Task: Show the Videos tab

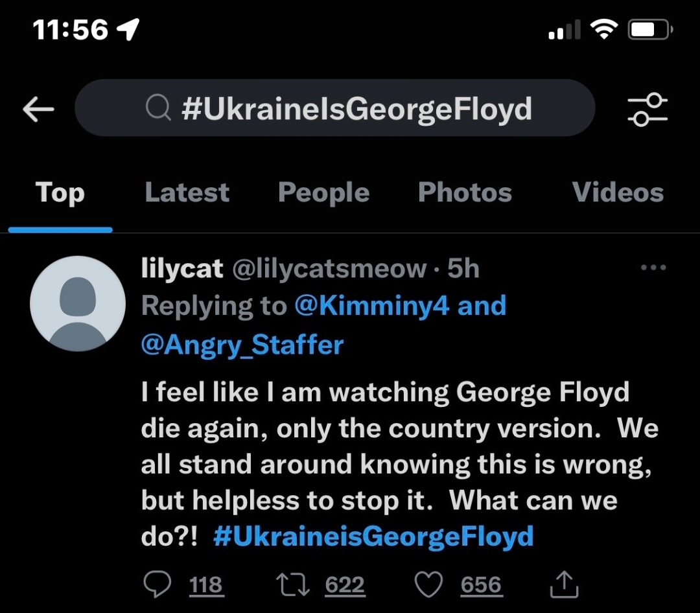Action: click(617, 192)
